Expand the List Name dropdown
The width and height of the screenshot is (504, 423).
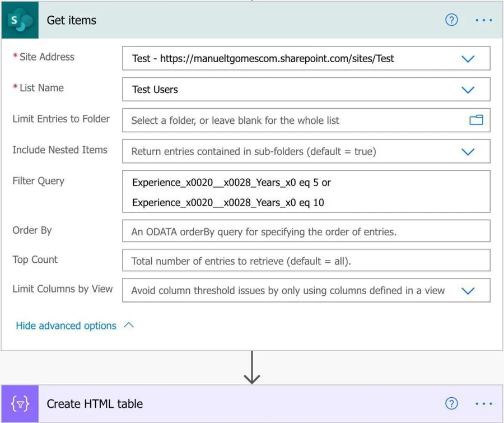pyautogui.click(x=468, y=90)
